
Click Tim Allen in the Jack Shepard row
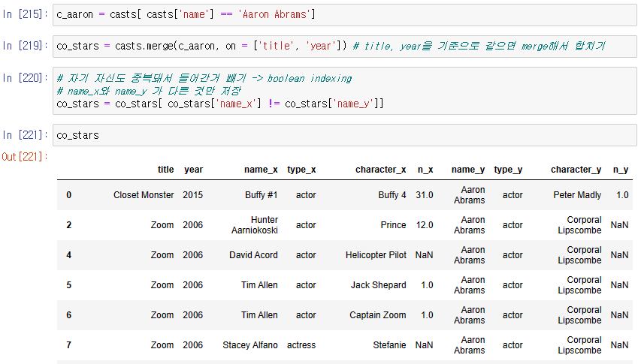pos(259,285)
